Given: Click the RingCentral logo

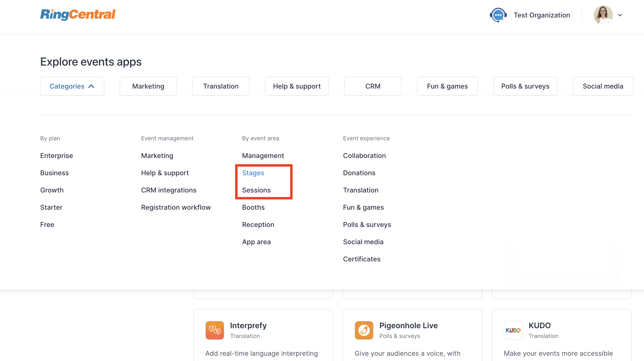Looking at the screenshot, I should click(x=78, y=15).
